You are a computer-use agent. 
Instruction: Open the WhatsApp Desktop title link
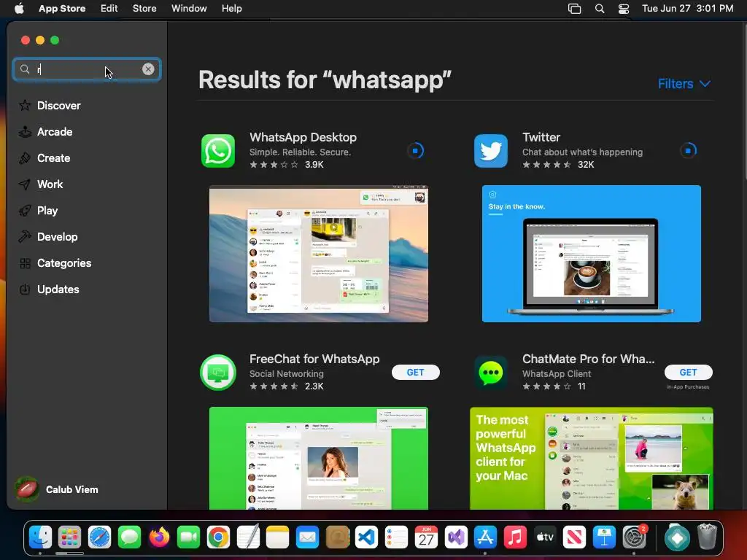coord(303,137)
